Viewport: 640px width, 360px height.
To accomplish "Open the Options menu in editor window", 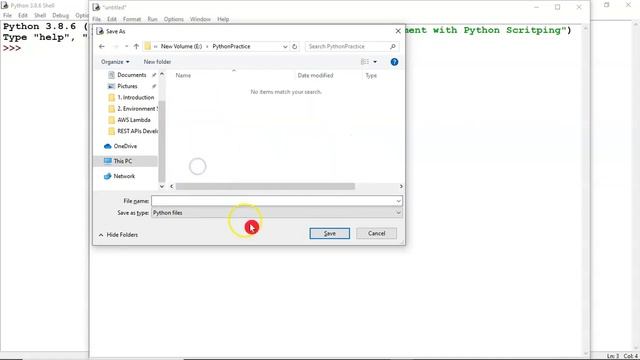I will (173, 19).
